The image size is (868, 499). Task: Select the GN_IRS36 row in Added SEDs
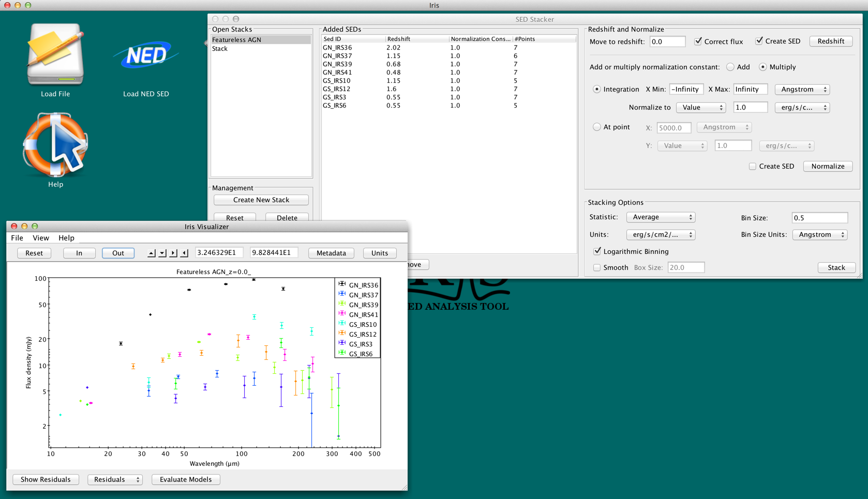448,48
